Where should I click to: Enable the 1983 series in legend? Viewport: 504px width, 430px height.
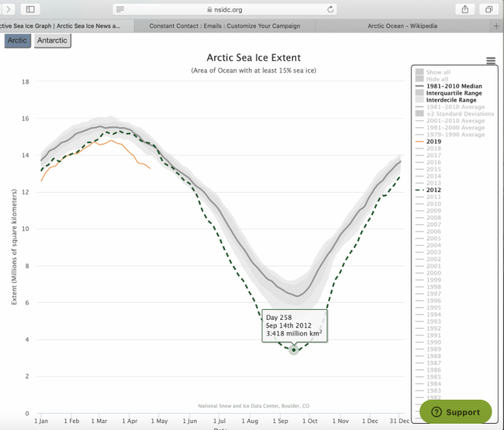pos(428,390)
